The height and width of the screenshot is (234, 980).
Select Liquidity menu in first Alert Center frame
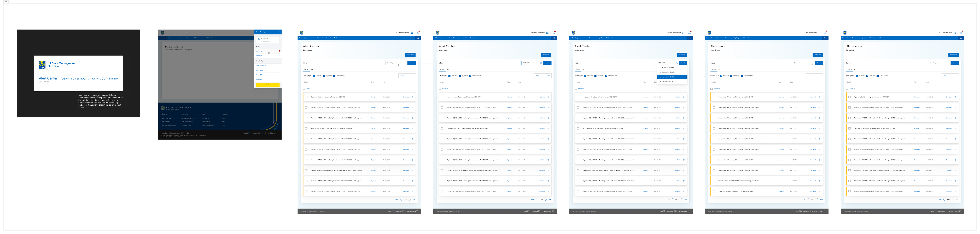pyautogui.click(x=329, y=38)
